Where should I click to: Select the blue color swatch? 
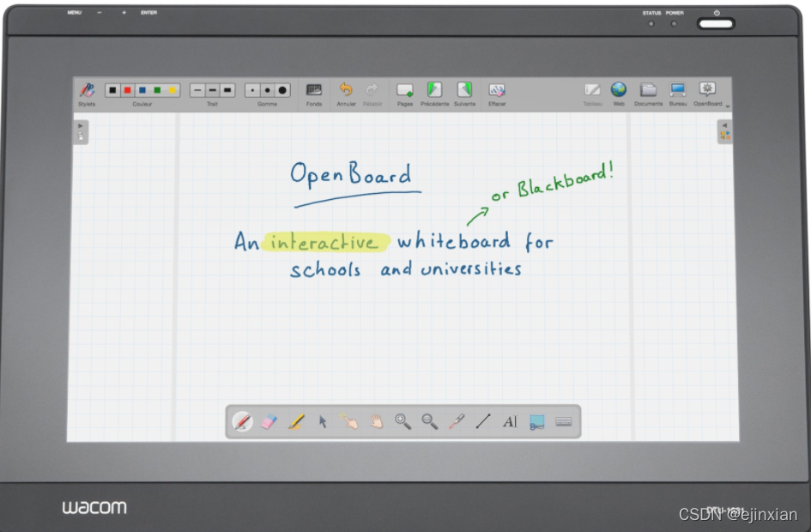click(x=142, y=90)
